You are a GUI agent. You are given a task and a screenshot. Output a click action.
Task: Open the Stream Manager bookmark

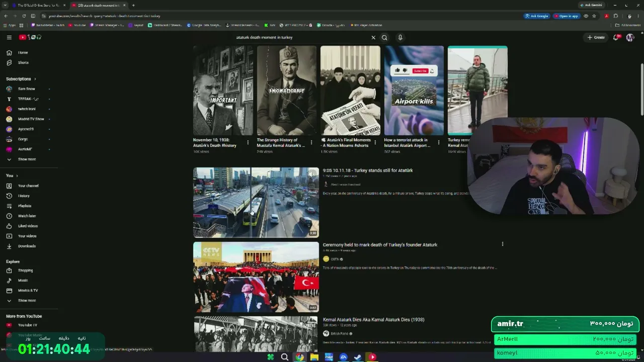point(106,25)
